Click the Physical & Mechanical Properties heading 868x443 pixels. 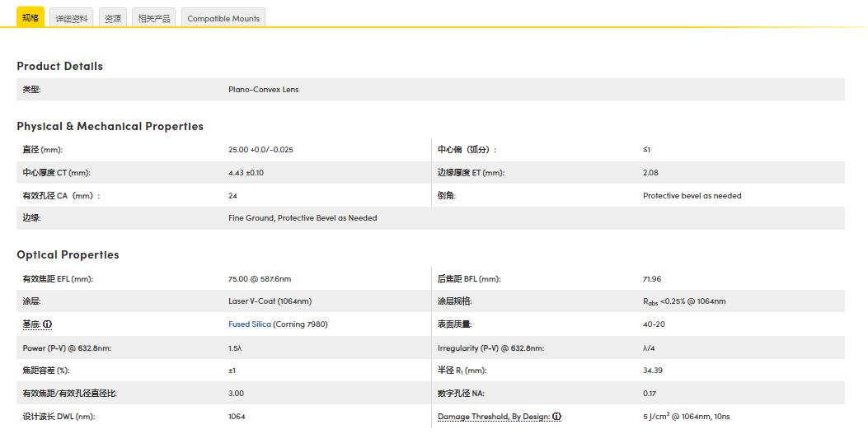click(110, 126)
